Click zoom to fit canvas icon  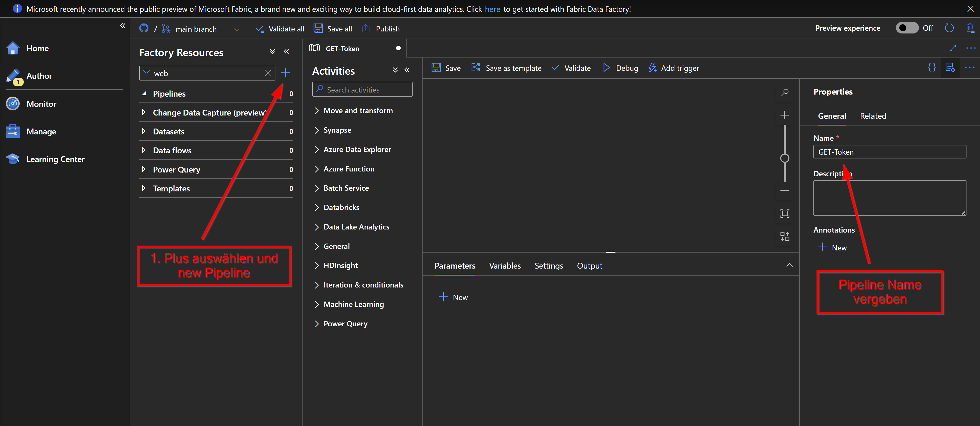785,213
